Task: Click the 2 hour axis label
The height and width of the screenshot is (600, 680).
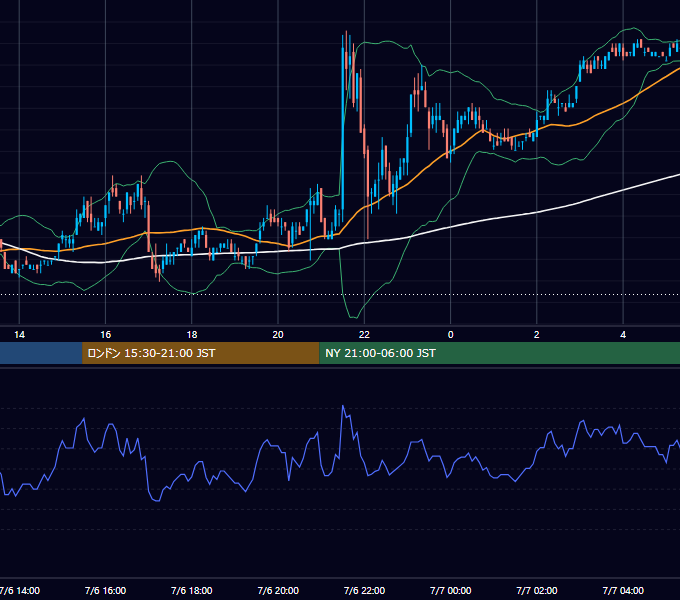Action: click(x=536, y=335)
